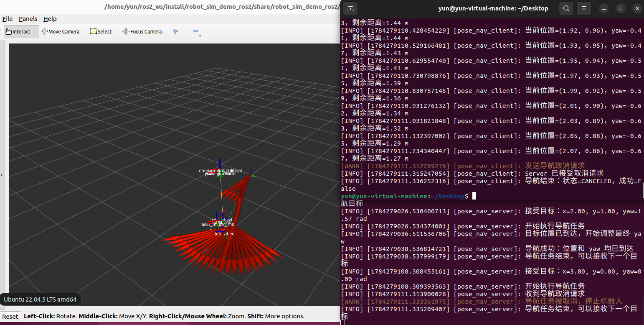Open the Panels menu
This screenshot has height=325, width=644.
[x=28, y=19]
